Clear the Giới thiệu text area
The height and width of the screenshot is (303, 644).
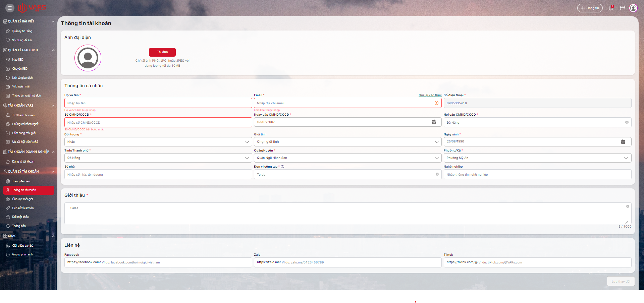click(x=628, y=206)
